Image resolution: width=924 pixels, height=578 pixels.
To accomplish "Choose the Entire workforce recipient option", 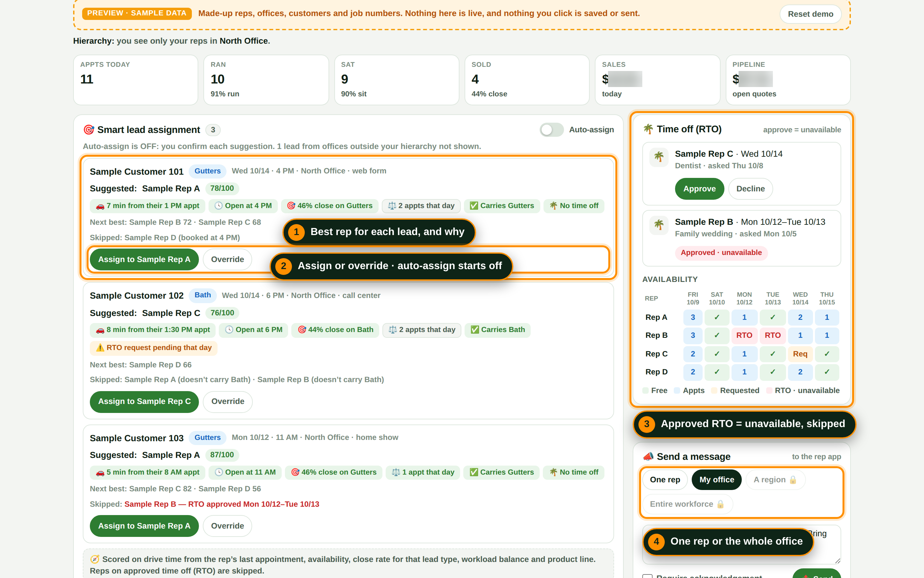I will click(687, 504).
